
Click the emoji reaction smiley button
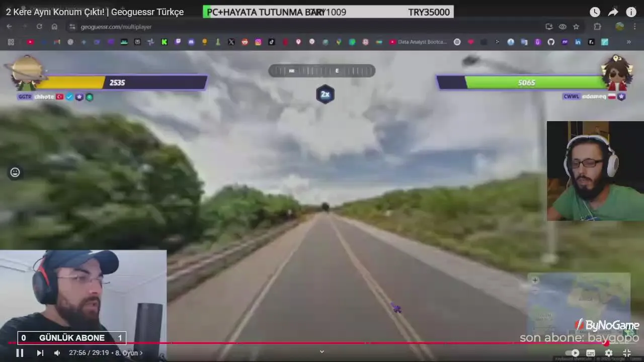point(15,172)
